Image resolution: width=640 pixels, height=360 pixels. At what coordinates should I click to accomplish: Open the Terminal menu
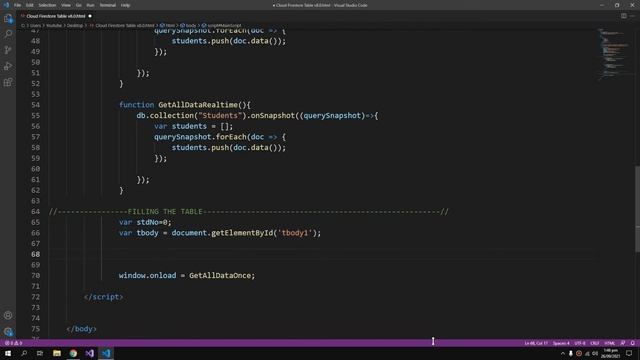[108, 5]
